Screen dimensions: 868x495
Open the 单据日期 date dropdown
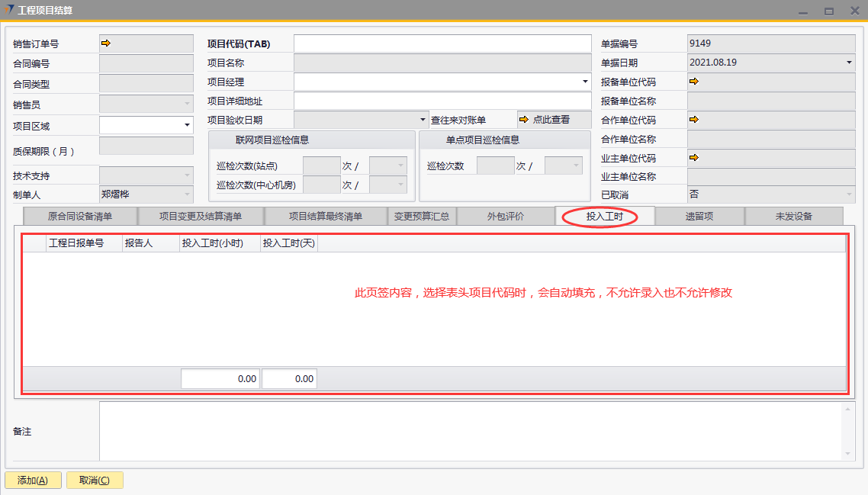[x=849, y=63]
